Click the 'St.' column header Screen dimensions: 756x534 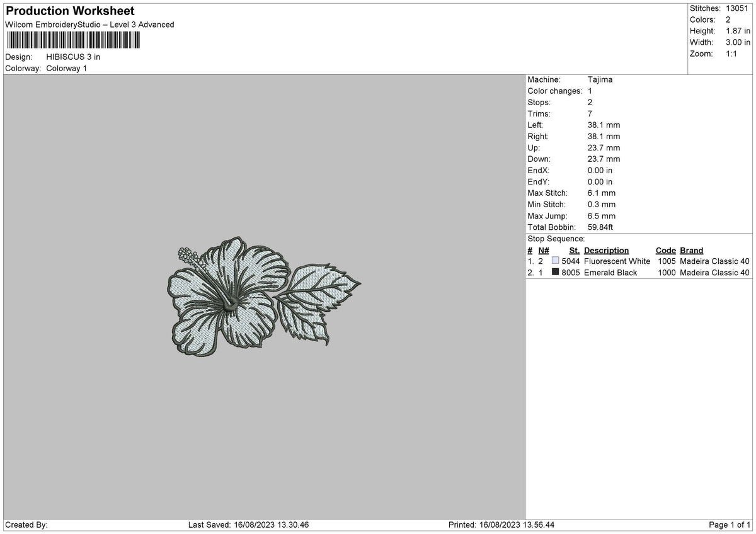574,250
